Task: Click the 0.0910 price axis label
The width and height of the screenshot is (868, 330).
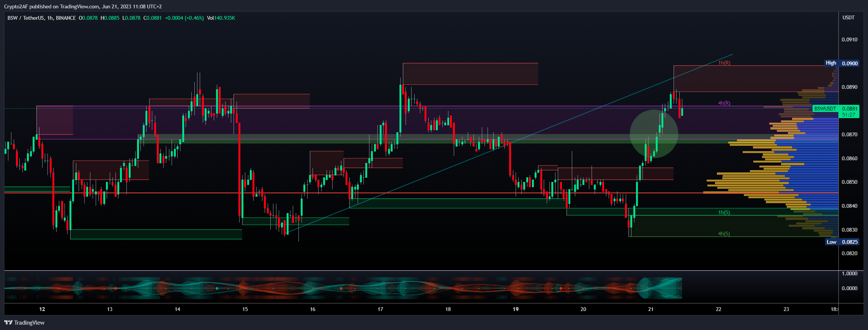Action: point(849,39)
